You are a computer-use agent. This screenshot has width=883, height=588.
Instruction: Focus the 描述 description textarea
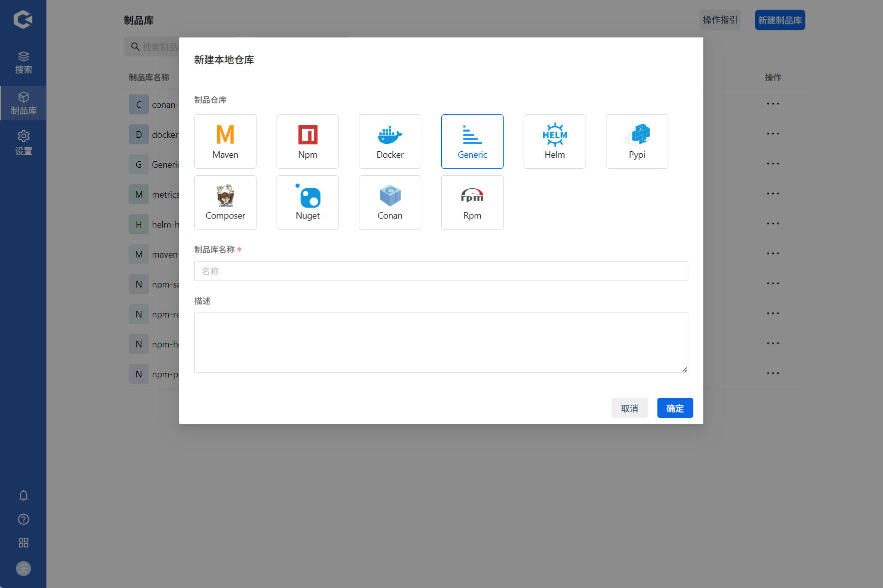441,342
